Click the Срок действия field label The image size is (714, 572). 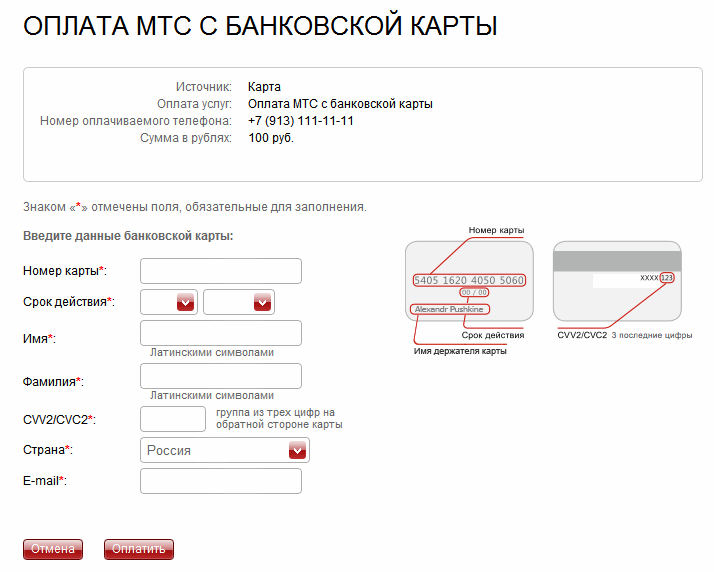pyautogui.click(x=69, y=302)
